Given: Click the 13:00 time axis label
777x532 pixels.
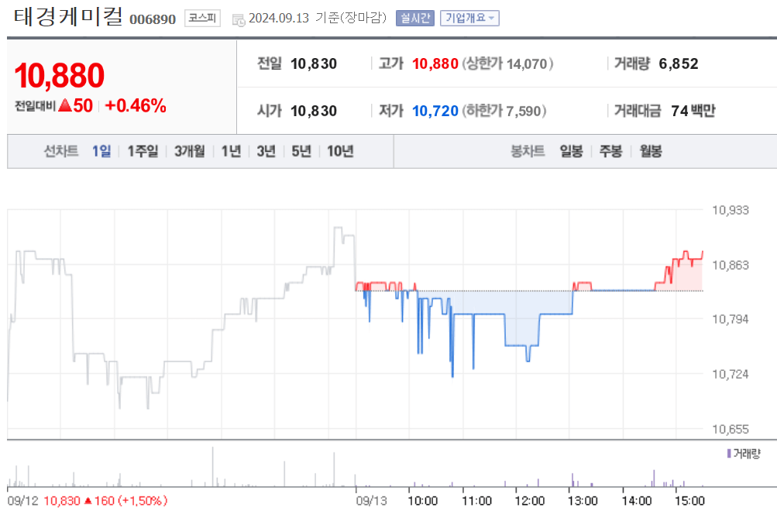Looking at the screenshot, I should click(x=583, y=501).
